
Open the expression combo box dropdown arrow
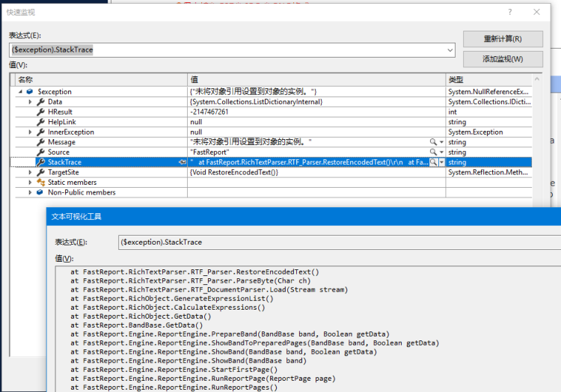tap(449, 50)
